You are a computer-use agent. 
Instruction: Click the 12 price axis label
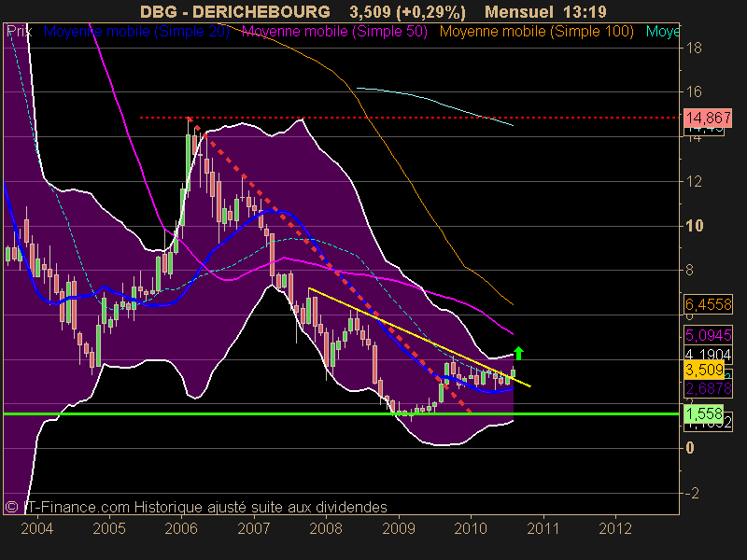tap(694, 181)
